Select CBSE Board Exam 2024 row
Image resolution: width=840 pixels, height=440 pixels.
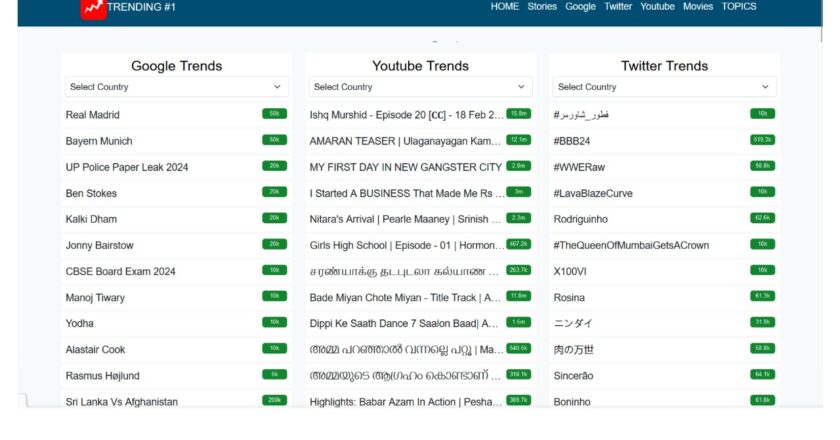177,271
